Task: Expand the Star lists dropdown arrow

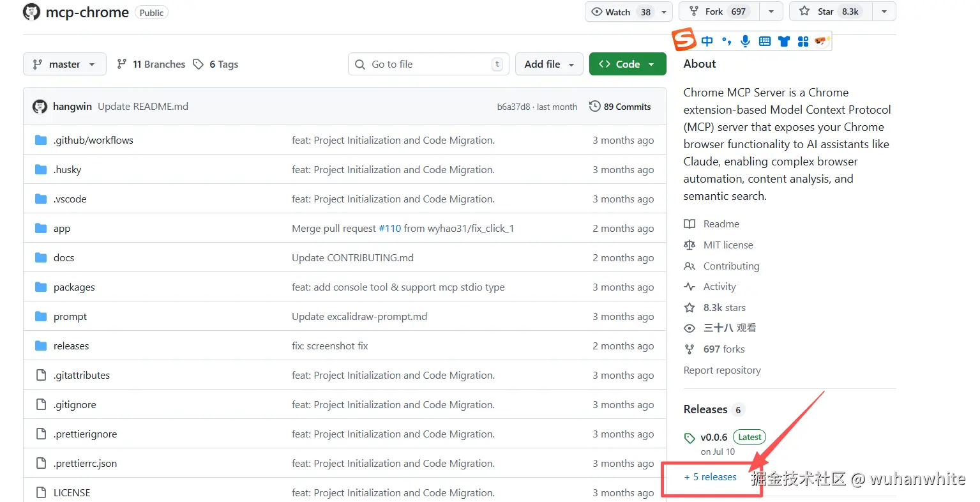Action: pos(884,11)
